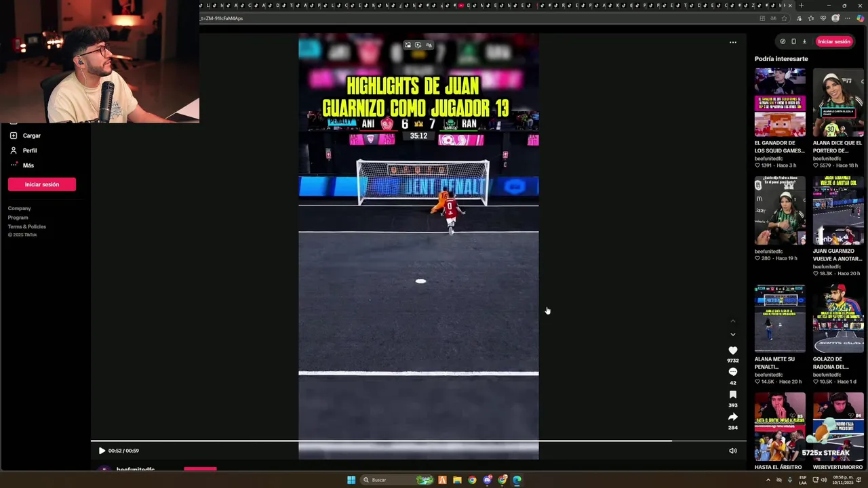Open the Program footer link
868x488 pixels.
(x=18, y=218)
